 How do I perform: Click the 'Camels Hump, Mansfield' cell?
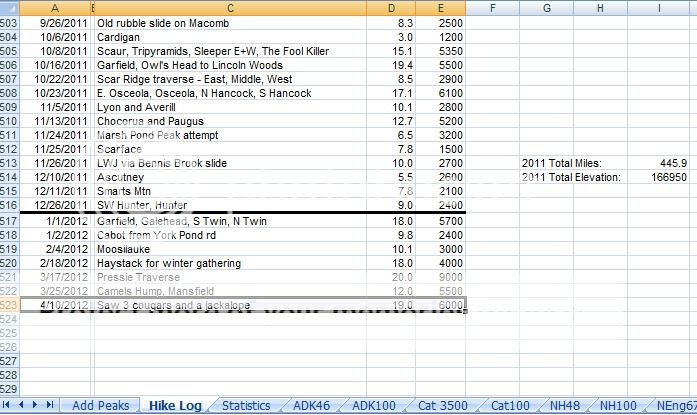point(230,291)
